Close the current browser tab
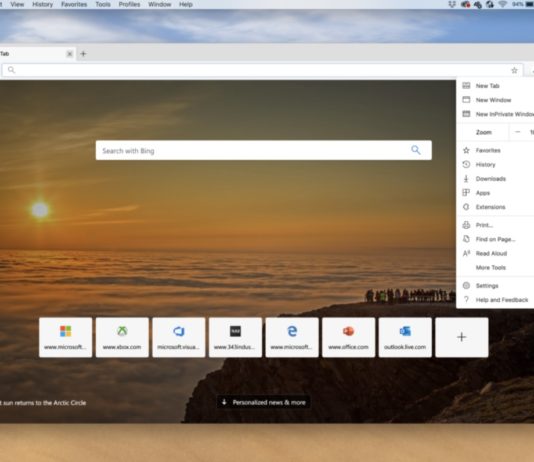The image size is (534, 462). click(x=69, y=54)
